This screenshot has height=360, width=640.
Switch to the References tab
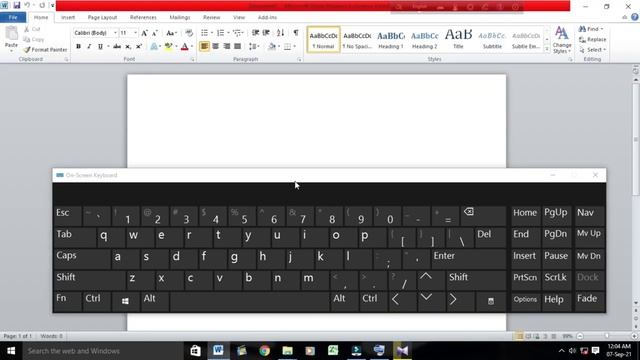coord(143,18)
